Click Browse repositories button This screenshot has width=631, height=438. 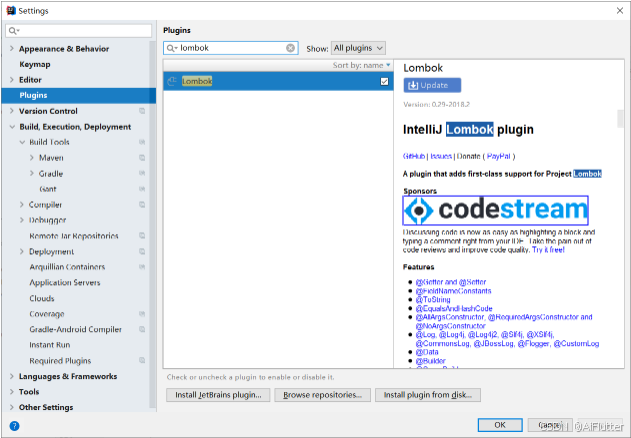point(322,395)
